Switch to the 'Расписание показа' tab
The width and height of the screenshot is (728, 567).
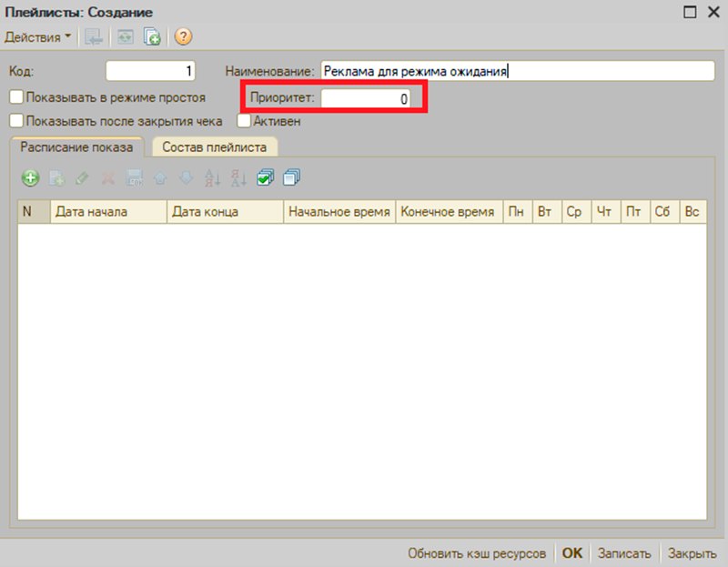76,147
